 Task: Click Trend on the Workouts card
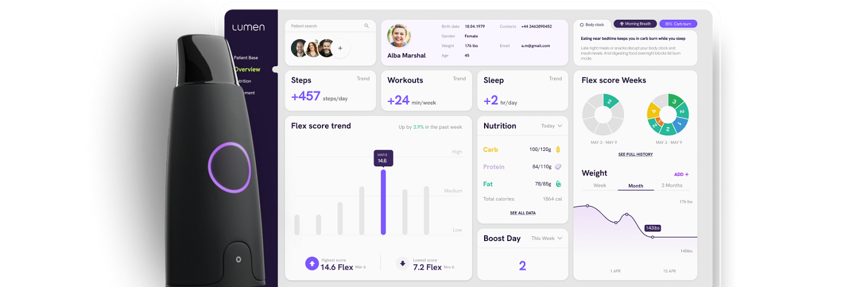click(x=459, y=79)
